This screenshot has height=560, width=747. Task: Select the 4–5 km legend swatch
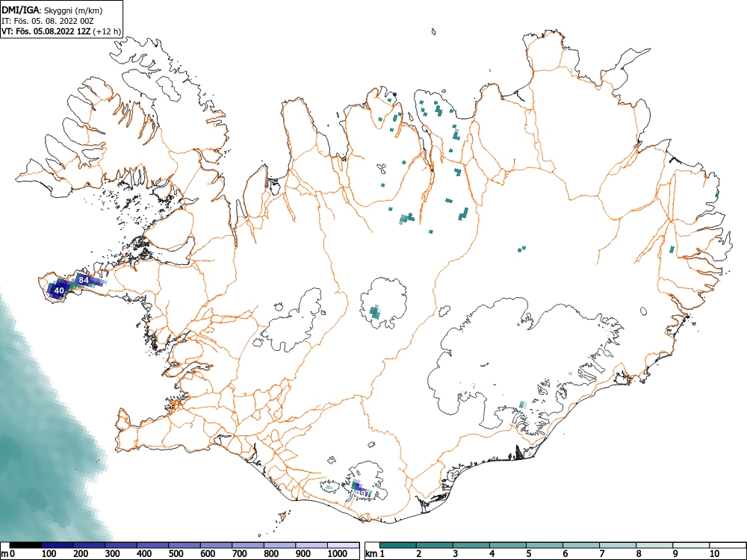coord(508,545)
